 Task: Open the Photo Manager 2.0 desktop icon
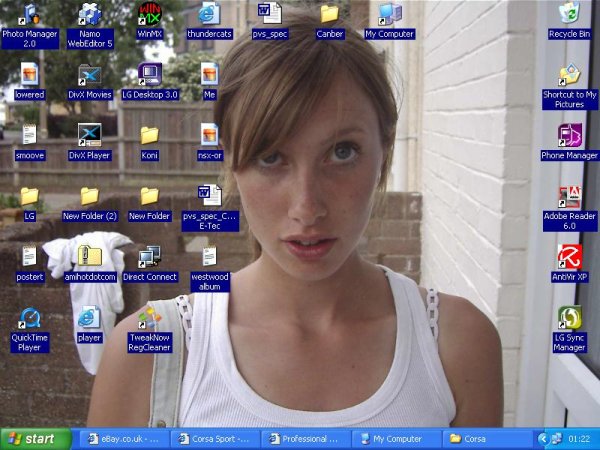click(x=30, y=15)
